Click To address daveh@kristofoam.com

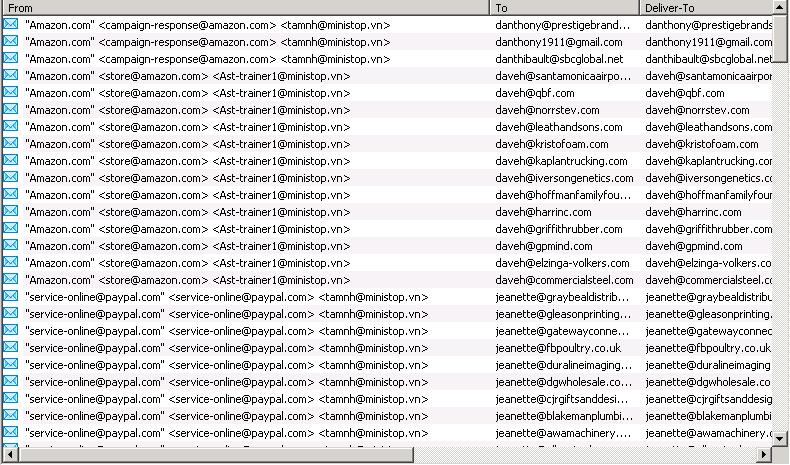(x=552, y=144)
